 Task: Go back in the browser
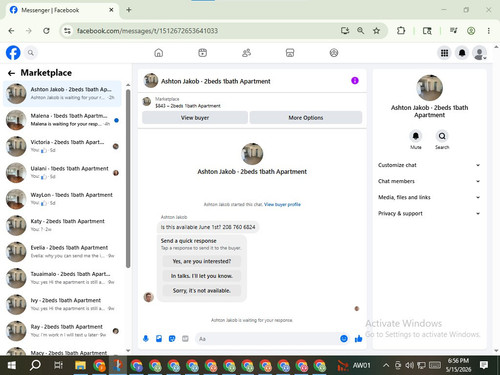click(x=11, y=31)
